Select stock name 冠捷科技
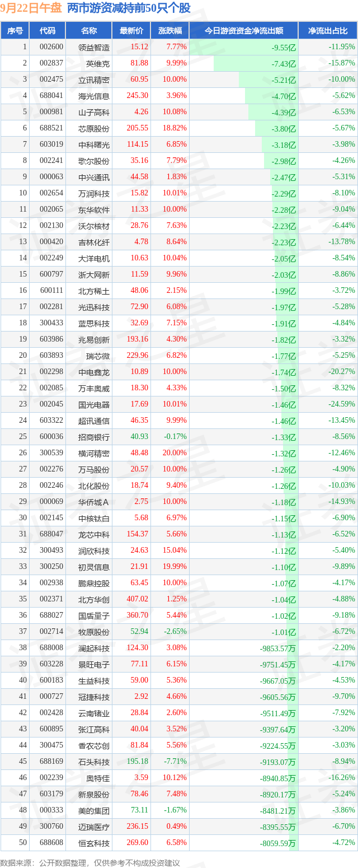The image size is (358, 868). coord(95,697)
